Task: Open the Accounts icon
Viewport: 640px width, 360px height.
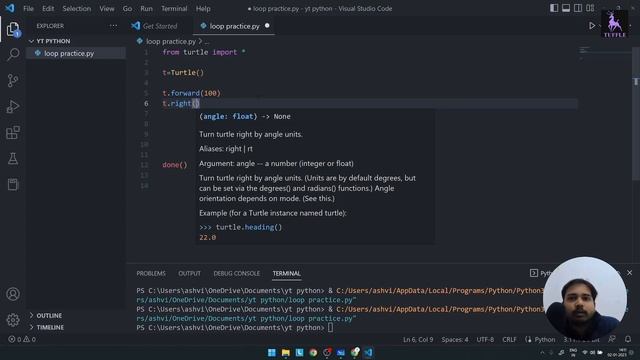Action: pos(13,294)
